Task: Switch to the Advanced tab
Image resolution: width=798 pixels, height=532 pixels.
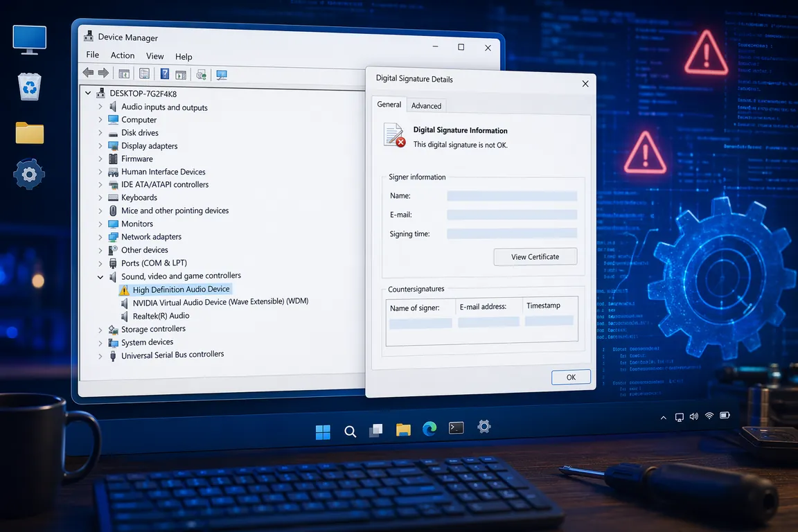Action: pos(427,106)
